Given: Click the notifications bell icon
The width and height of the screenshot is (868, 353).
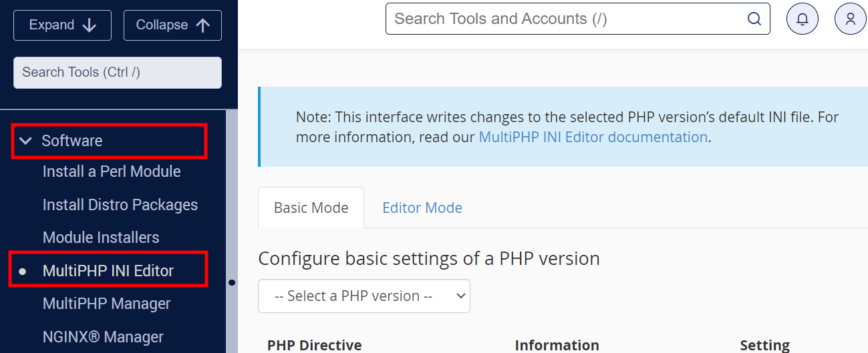Looking at the screenshot, I should 803,19.
